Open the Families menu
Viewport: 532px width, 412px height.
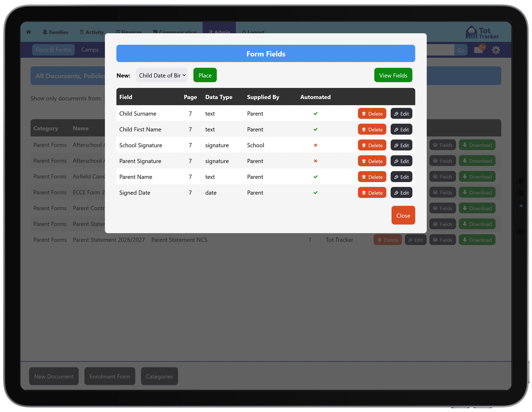tap(55, 32)
